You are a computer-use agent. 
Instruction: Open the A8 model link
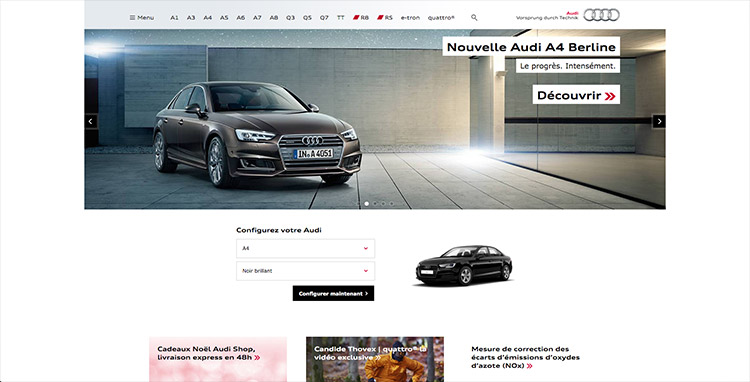[274, 18]
